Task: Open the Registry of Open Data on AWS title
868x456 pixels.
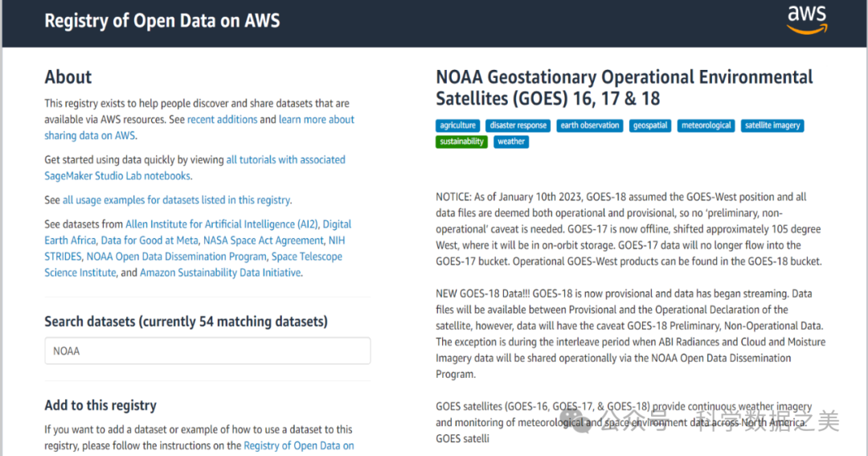Action: (x=162, y=21)
